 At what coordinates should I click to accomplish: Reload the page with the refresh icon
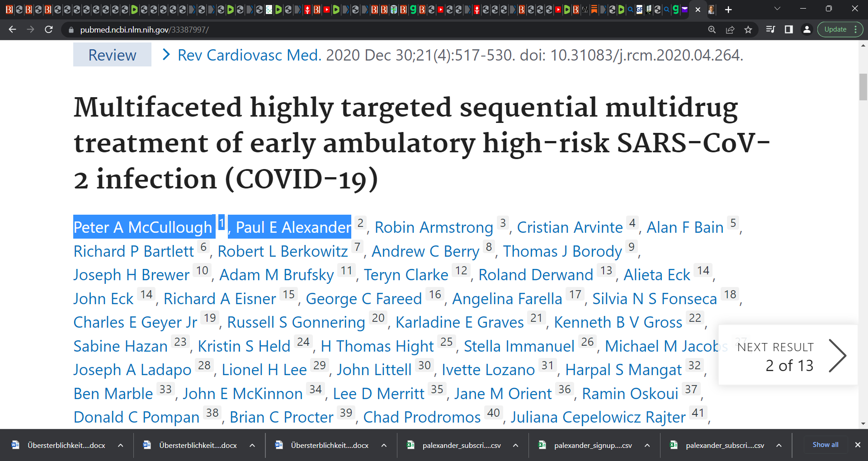click(49, 29)
